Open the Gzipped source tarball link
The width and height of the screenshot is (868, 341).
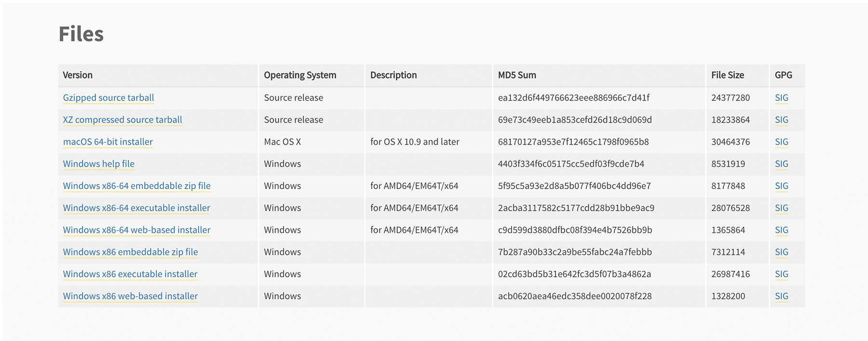point(108,98)
